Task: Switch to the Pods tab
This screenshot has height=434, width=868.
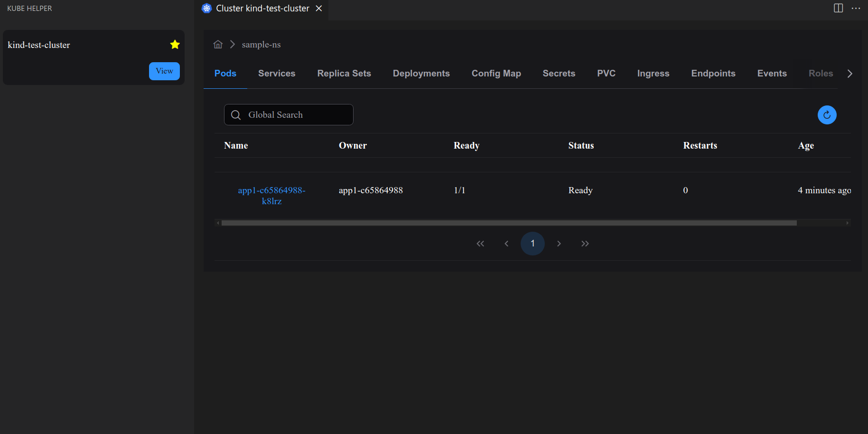Action: point(225,74)
